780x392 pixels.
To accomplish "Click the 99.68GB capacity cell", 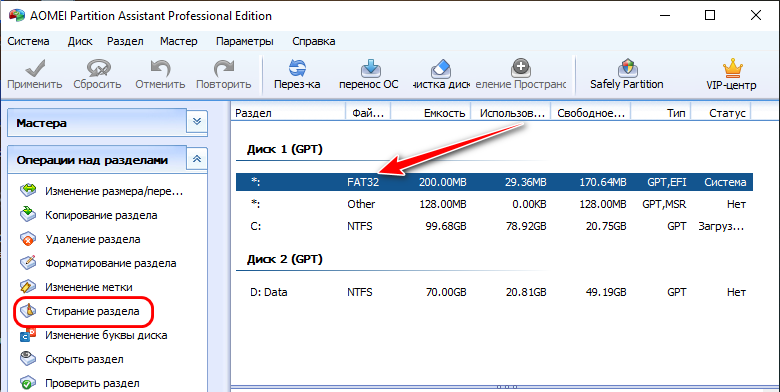I will pyautogui.click(x=447, y=226).
